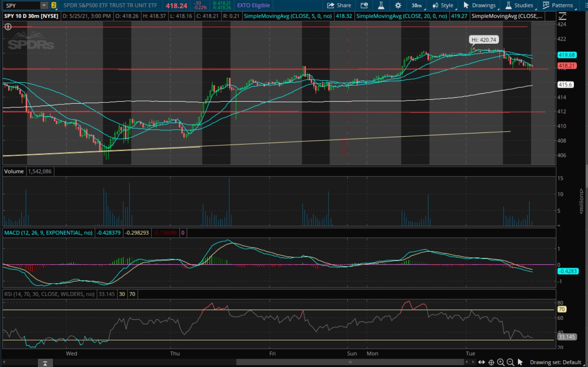Click RSI oversold 30 value box
The height and width of the screenshot is (367, 588).
122,294
